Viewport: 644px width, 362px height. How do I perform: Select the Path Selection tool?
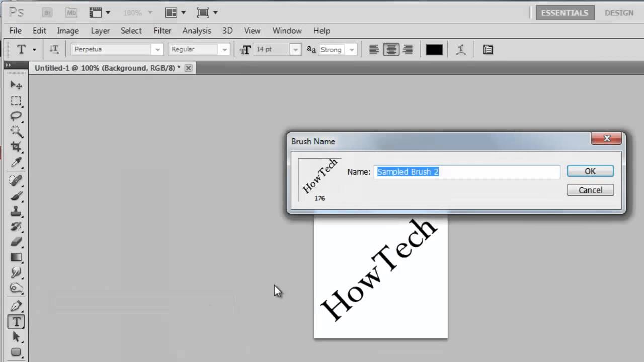(16, 337)
